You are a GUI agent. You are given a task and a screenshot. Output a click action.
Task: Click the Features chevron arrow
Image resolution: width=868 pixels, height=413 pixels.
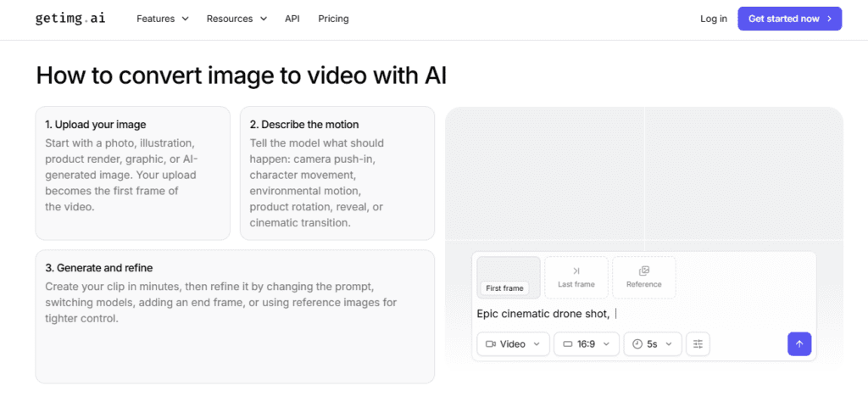(x=185, y=19)
